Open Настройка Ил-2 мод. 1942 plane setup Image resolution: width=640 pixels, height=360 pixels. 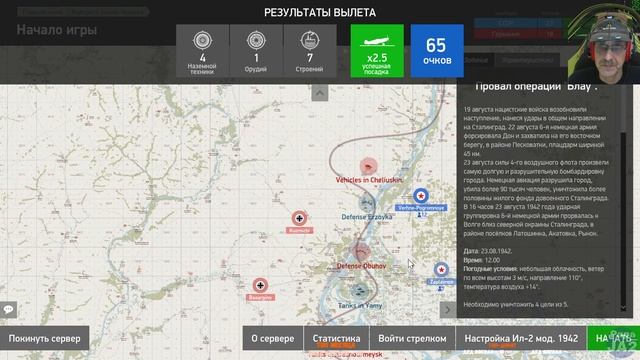click(521, 338)
